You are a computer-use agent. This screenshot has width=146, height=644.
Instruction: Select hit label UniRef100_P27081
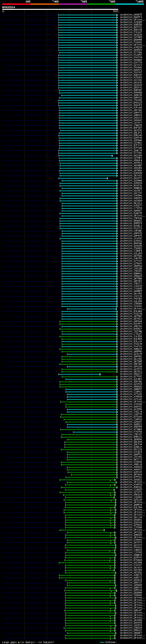[x=131, y=53]
